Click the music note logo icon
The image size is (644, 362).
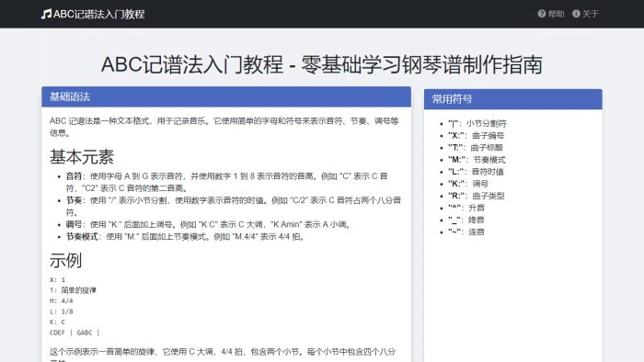46,14
